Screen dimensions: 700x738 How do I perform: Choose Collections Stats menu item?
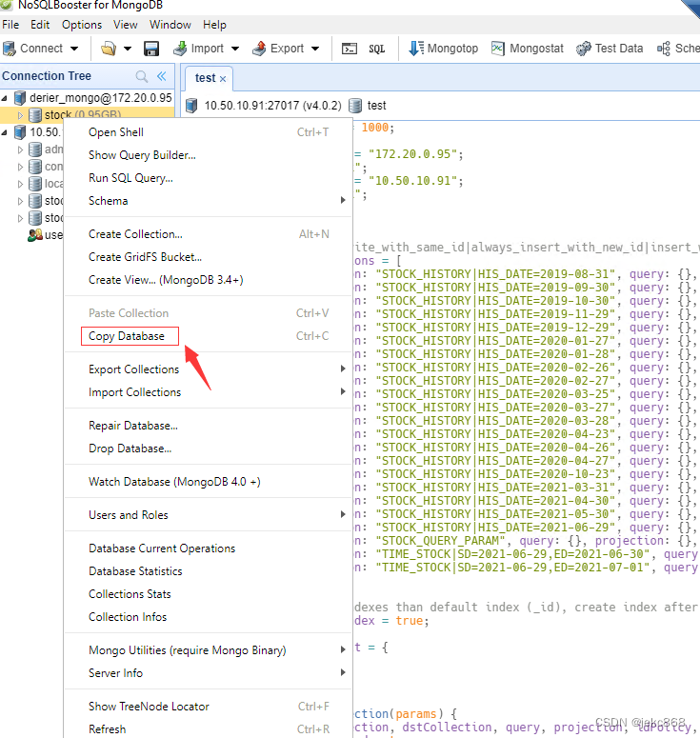[x=208, y=594]
